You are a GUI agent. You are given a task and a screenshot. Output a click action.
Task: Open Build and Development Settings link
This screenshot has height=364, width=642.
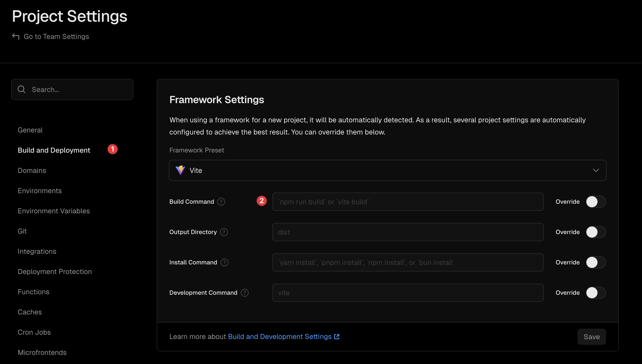(x=280, y=337)
